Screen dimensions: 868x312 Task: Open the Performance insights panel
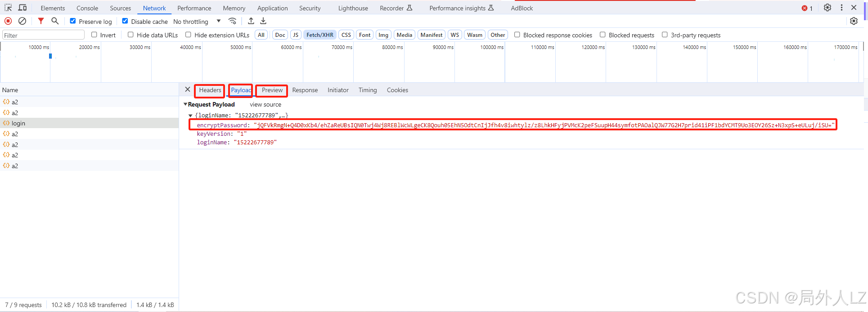pyautogui.click(x=462, y=8)
